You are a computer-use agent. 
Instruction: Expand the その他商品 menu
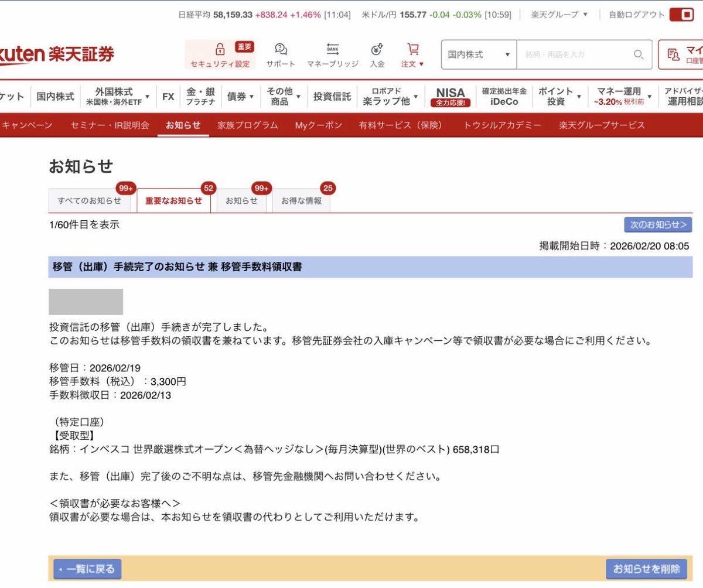pyautogui.click(x=284, y=97)
